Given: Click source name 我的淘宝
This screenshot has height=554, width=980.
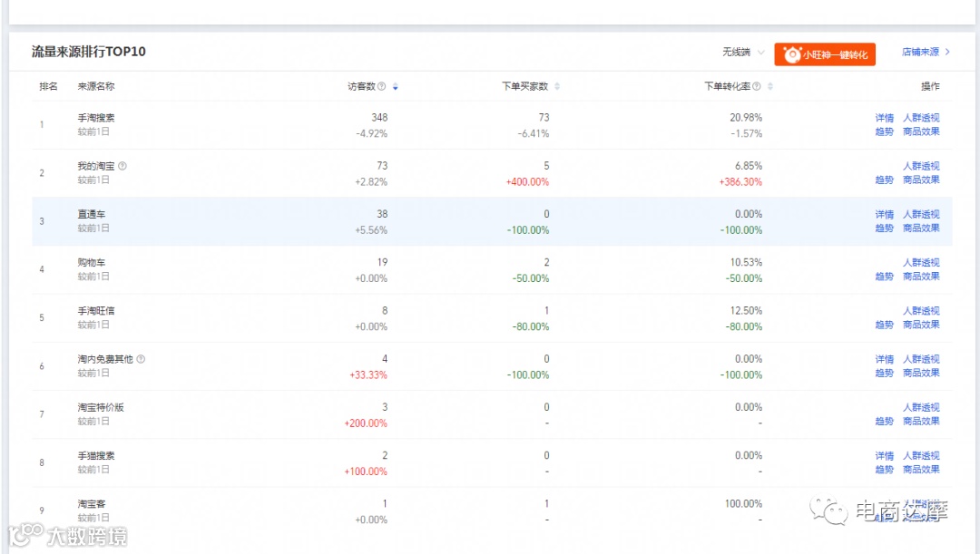Looking at the screenshot, I should [96, 166].
